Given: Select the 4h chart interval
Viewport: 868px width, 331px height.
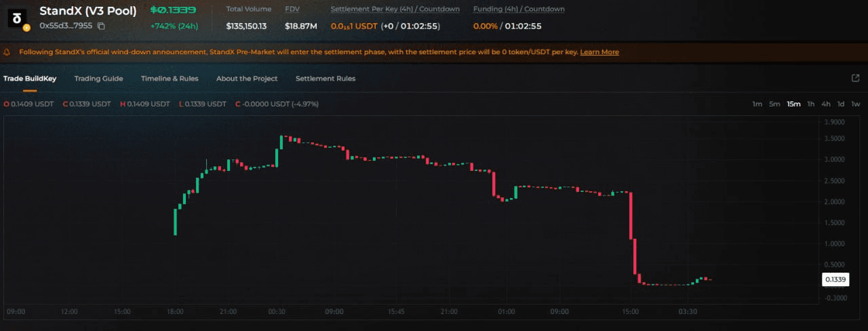Looking at the screenshot, I should pos(826,104).
